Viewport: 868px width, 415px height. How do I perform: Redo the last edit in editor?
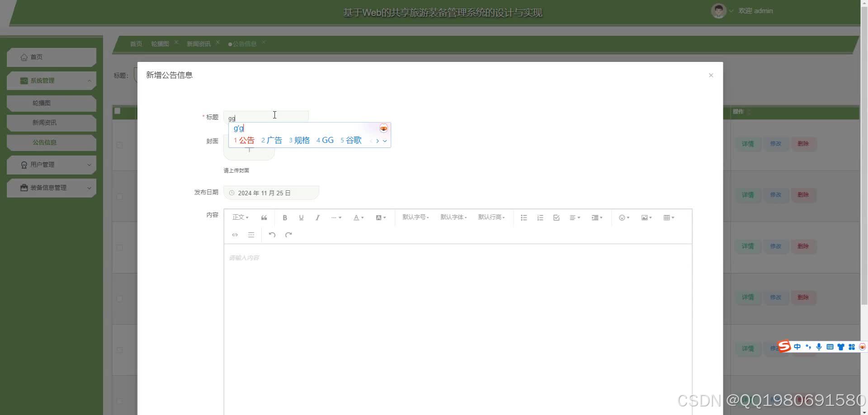pyautogui.click(x=288, y=235)
